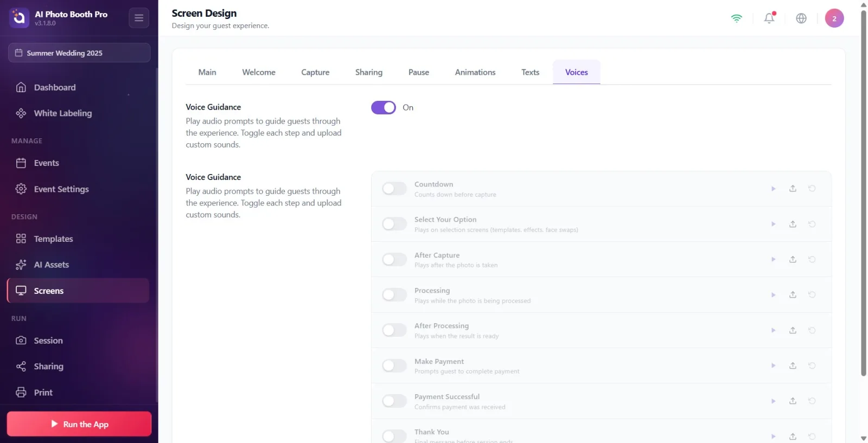Image resolution: width=868 pixels, height=443 pixels.
Task: Reset the After Capture sound
Action: pos(812,259)
